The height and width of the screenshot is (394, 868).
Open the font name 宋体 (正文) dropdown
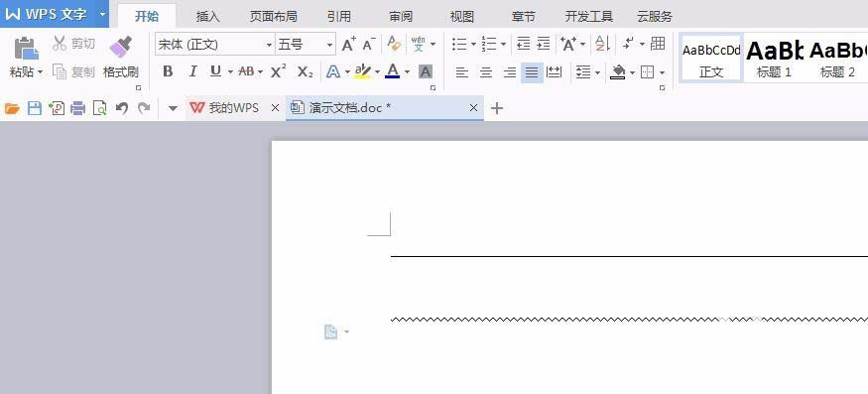click(270, 45)
